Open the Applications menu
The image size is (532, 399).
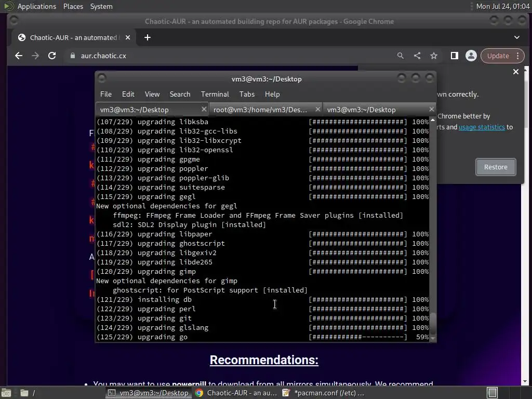coord(37,6)
